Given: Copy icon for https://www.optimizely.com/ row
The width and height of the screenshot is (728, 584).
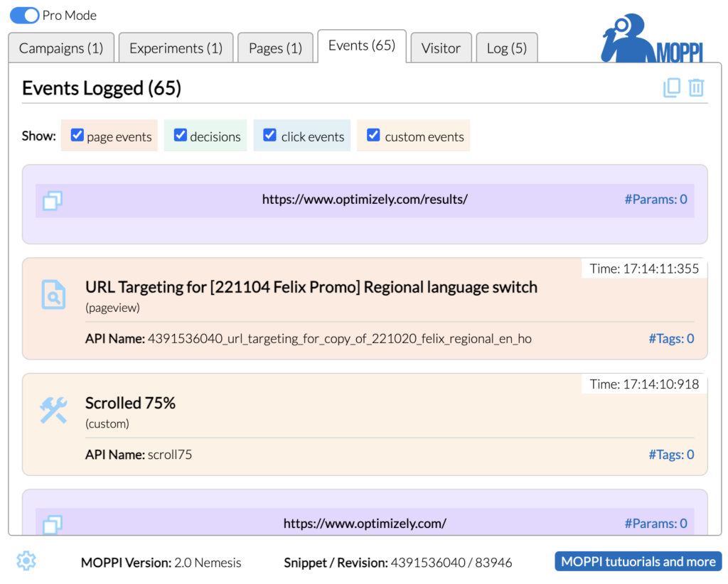Looking at the screenshot, I should tap(53, 524).
